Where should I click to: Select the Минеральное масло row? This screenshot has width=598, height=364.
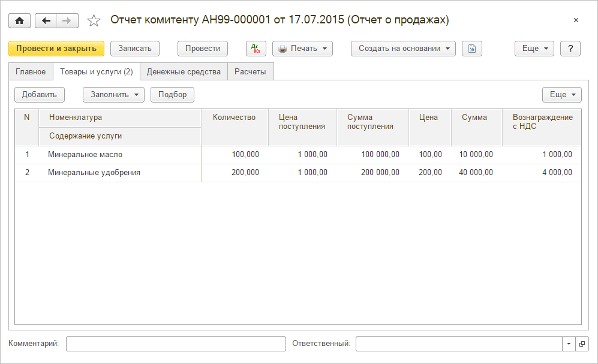pos(298,155)
